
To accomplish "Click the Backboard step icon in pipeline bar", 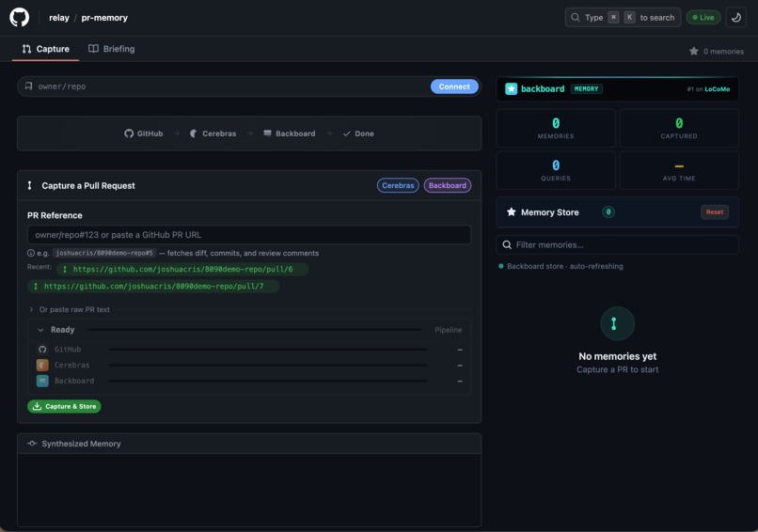I will 267,133.
